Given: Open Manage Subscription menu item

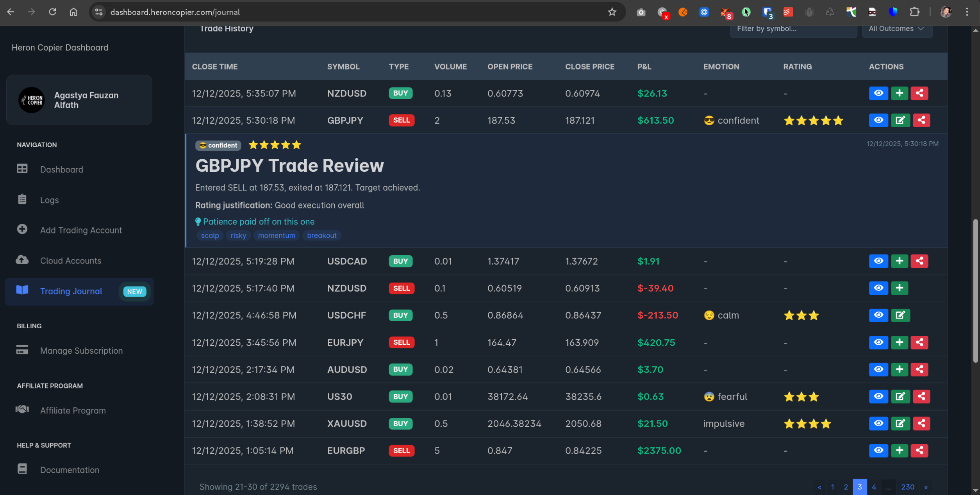Looking at the screenshot, I should (81, 351).
